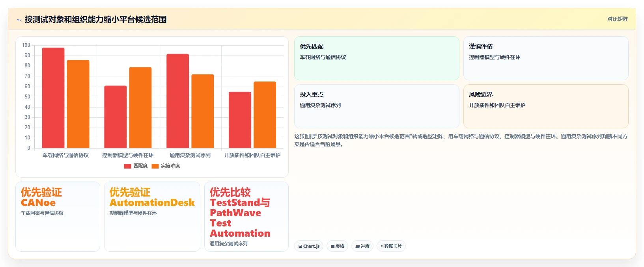Viewport: 644px width, 267px height.
Task: Click x-axis label 通用复杂测试序列
Action: 190,155
